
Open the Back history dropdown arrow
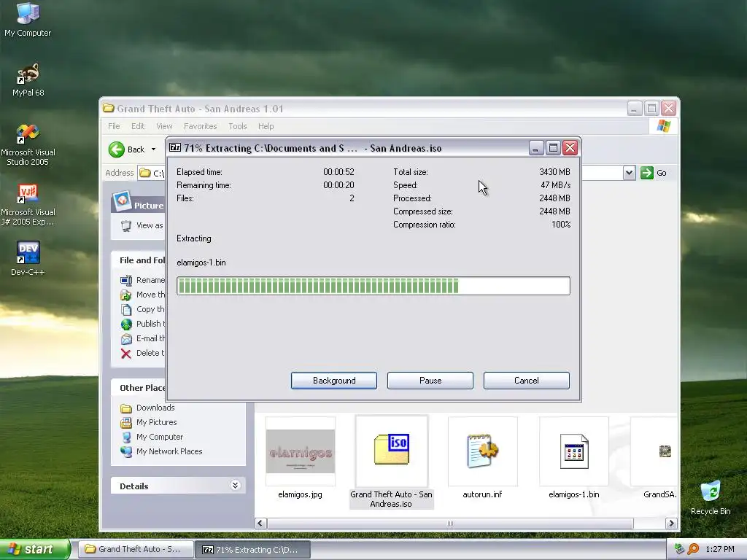click(x=153, y=149)
